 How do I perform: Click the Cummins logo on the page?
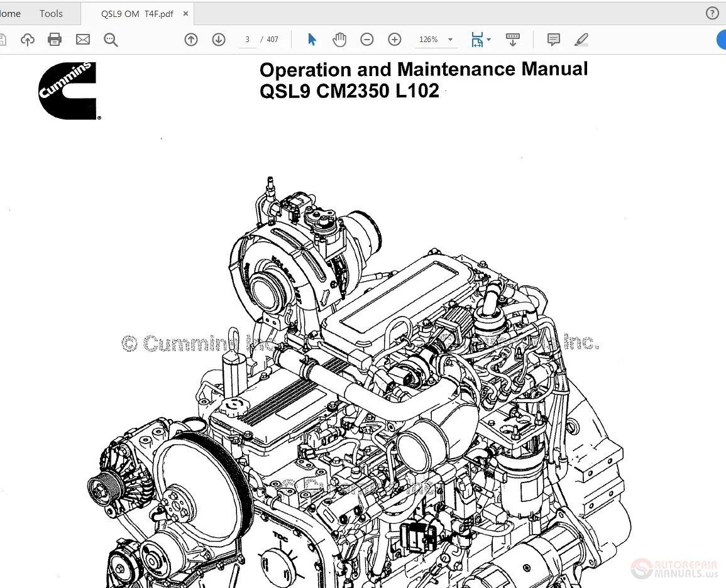[x=69, y=90]
